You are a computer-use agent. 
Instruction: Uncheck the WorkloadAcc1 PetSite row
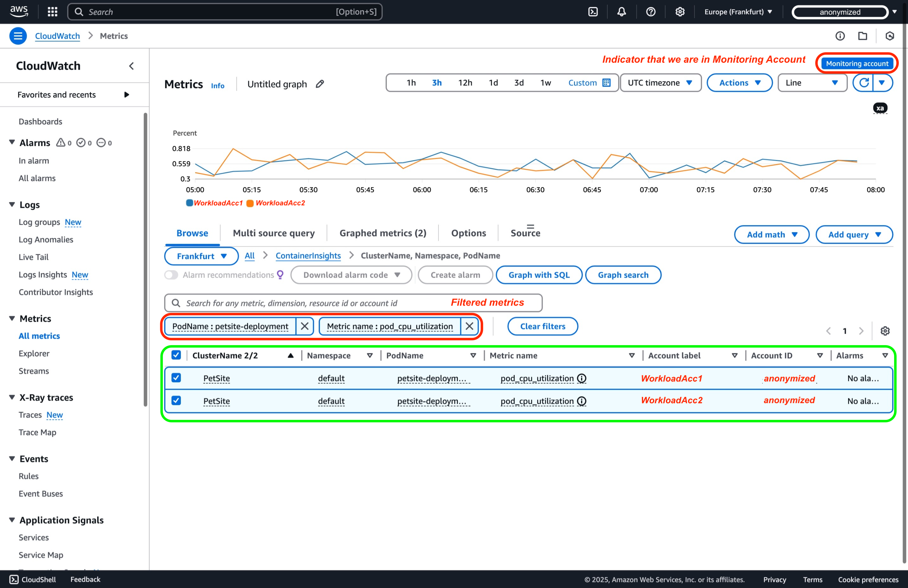pos(176,377)
